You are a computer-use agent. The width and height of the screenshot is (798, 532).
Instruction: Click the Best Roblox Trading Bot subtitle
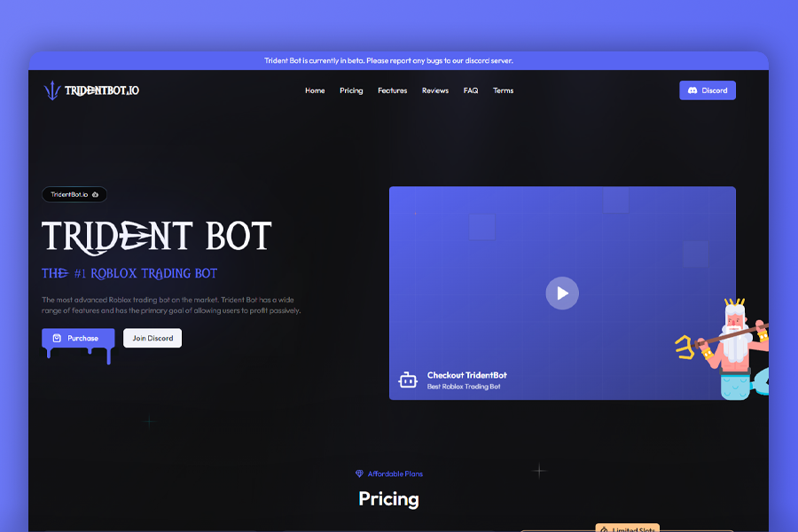coord(464,387)
